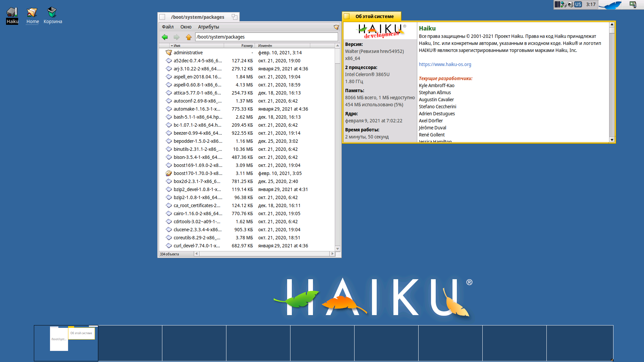
Task: Open the https://www.haiku-os.org link
Action: tap(445, 64)
